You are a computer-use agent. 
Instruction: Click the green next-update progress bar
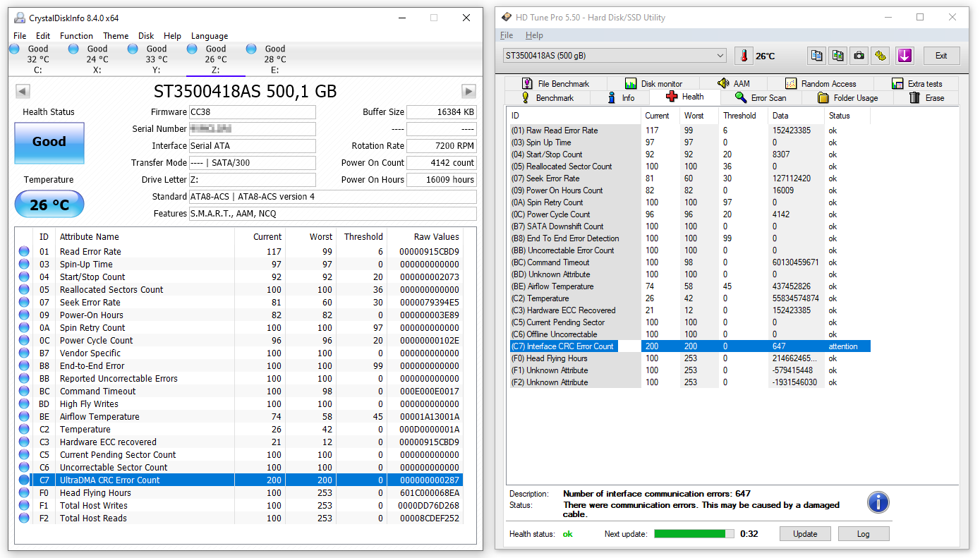(x=694, y=534)
